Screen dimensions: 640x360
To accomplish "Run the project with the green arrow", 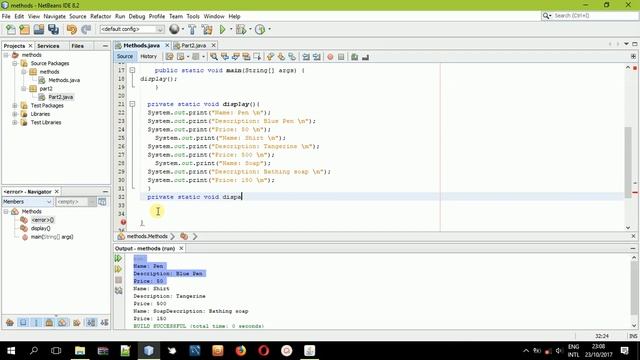I will pos(222,29).
